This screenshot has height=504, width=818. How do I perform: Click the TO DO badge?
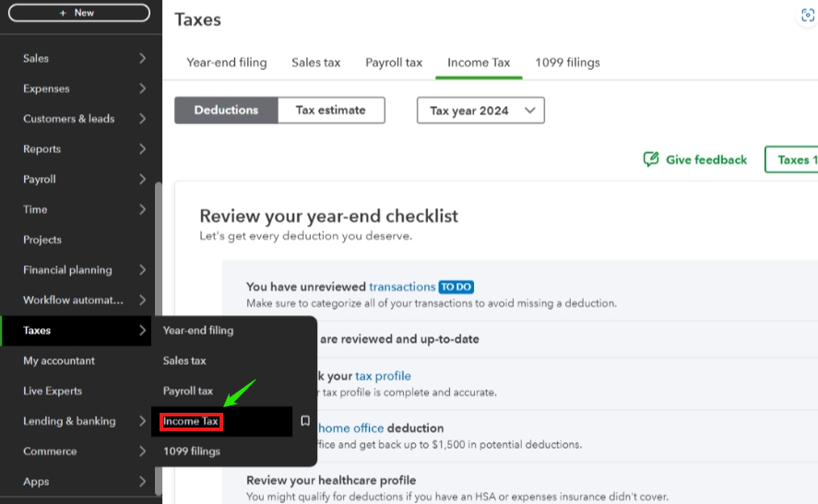(456, 287)
